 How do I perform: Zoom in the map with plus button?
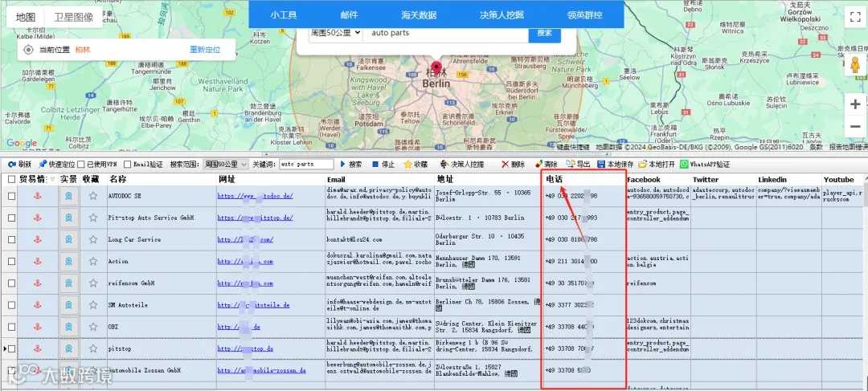(854, 104)
